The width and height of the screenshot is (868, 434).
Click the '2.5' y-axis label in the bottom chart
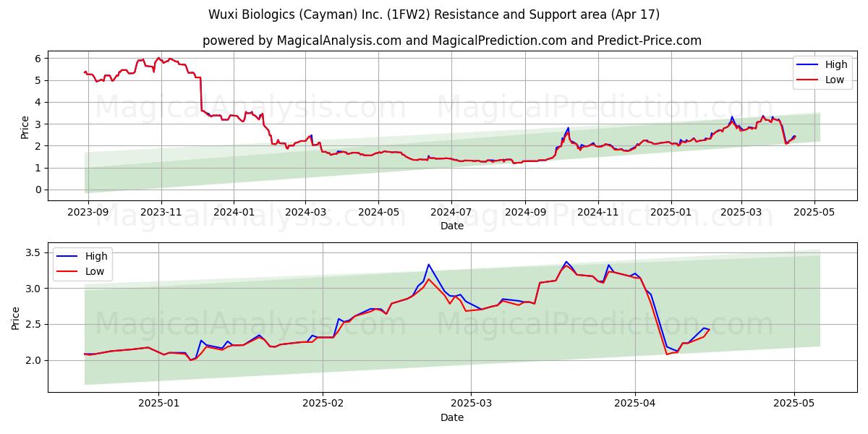(x=35, y=324)
